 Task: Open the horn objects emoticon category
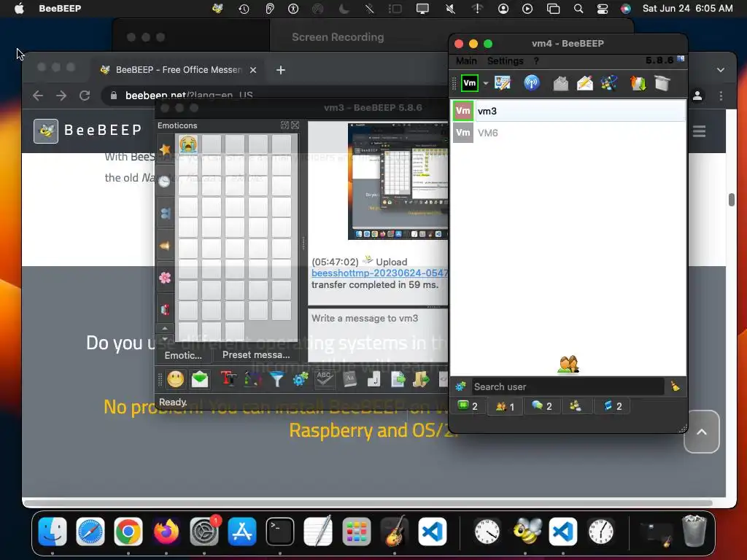pyautogui.click(x=165, y=246)
